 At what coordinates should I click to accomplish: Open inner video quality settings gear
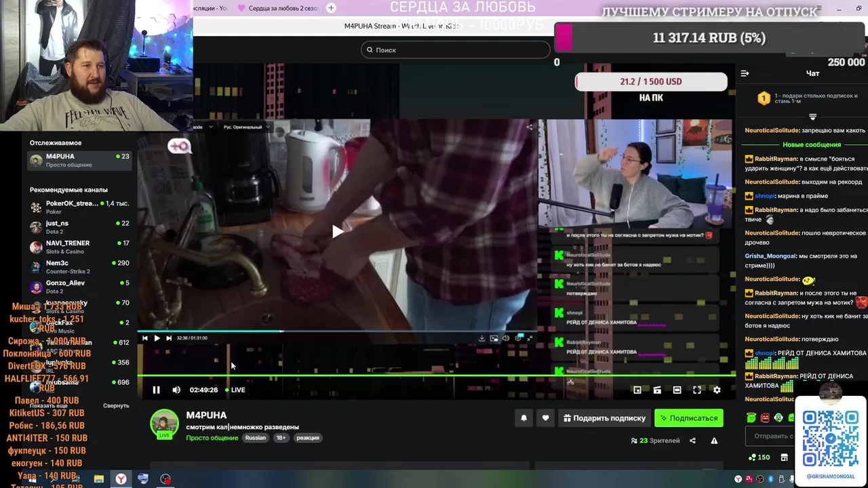tap(519, 338)
